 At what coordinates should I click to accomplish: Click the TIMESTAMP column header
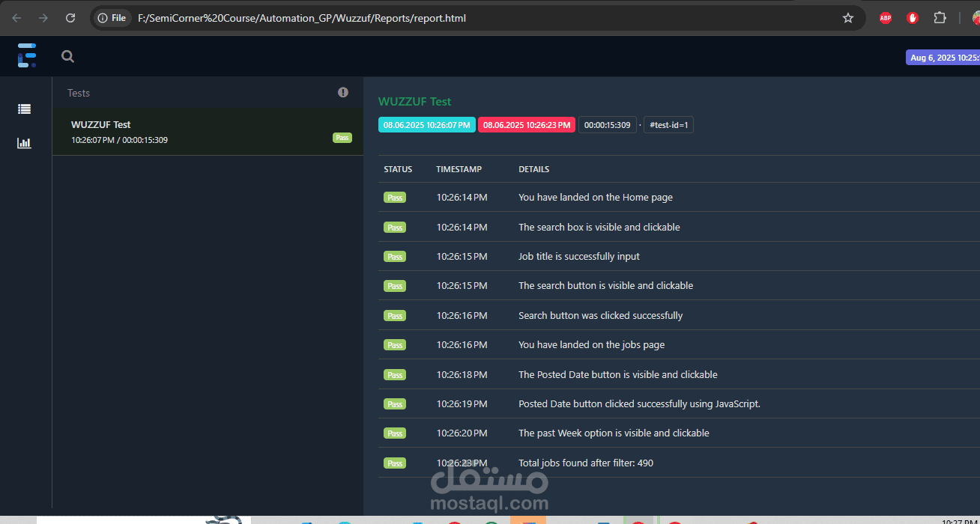point(459,169)
